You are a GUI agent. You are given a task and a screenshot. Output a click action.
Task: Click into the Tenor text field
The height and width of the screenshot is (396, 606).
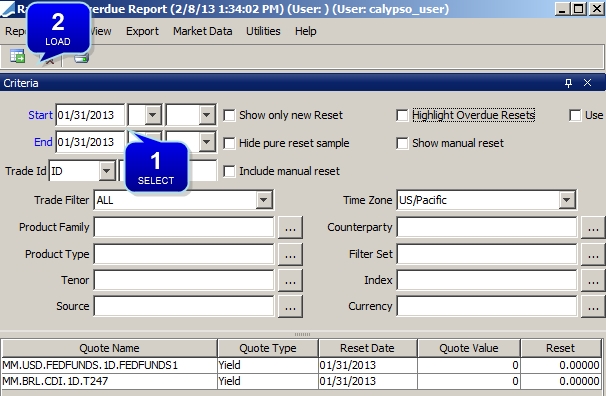click(x=184, y=280)
